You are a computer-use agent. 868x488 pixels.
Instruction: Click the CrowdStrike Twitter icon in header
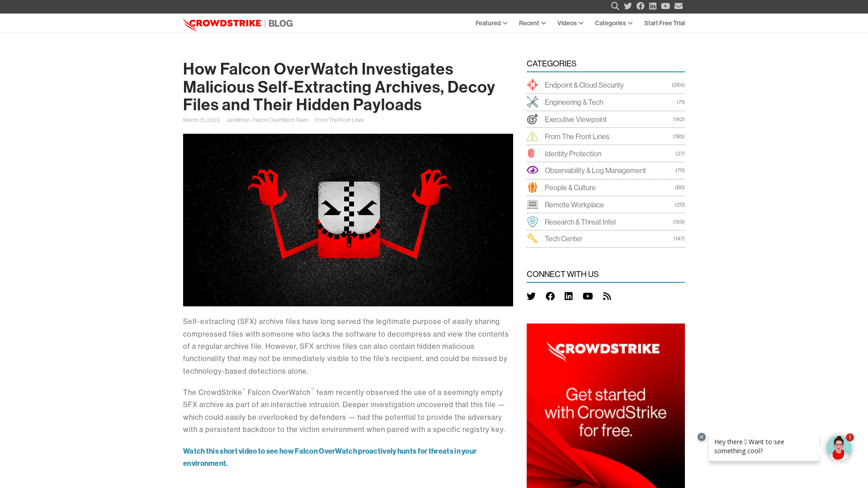628,6
